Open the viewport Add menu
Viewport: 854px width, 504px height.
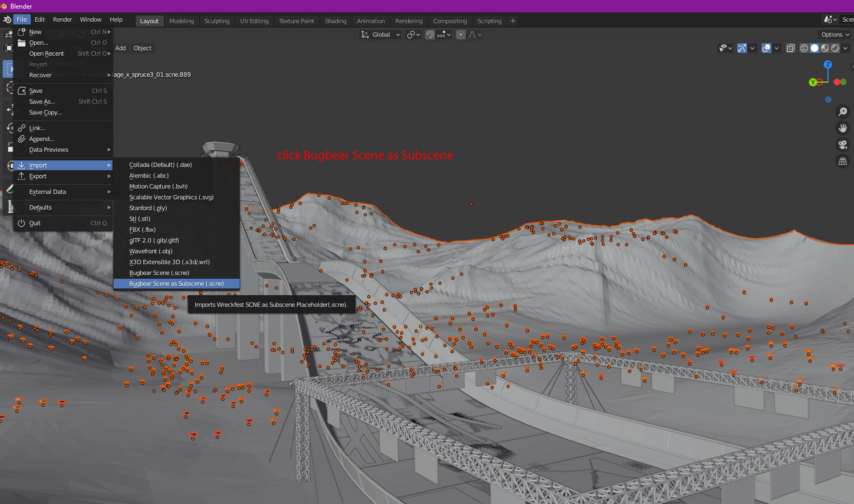[121, 48]
